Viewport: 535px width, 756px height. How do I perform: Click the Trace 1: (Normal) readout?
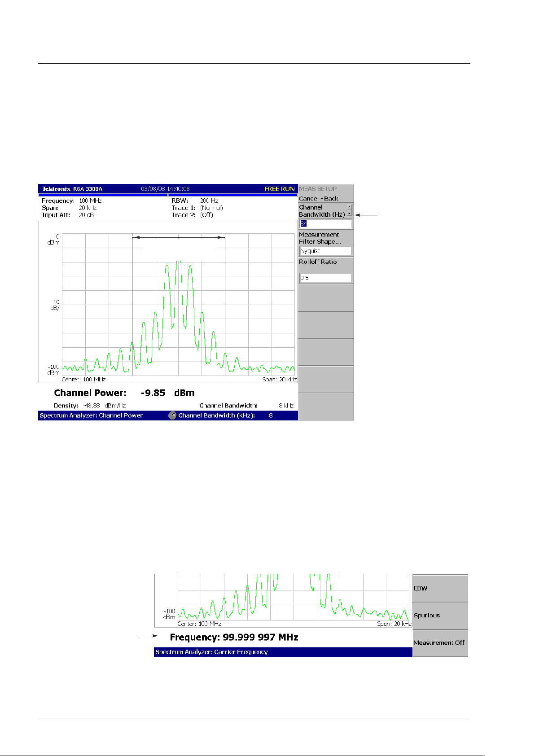(197, 208)
